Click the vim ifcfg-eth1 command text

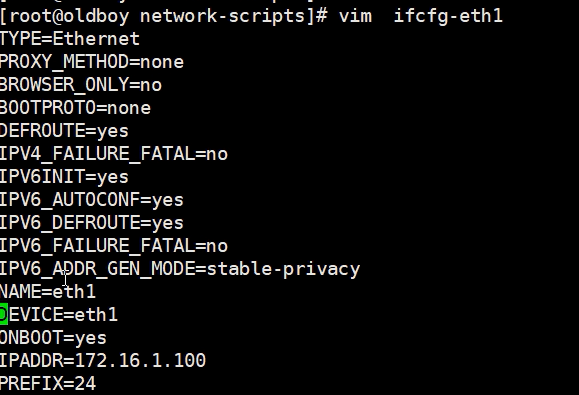pyautogui.click(x=421, y=17)
